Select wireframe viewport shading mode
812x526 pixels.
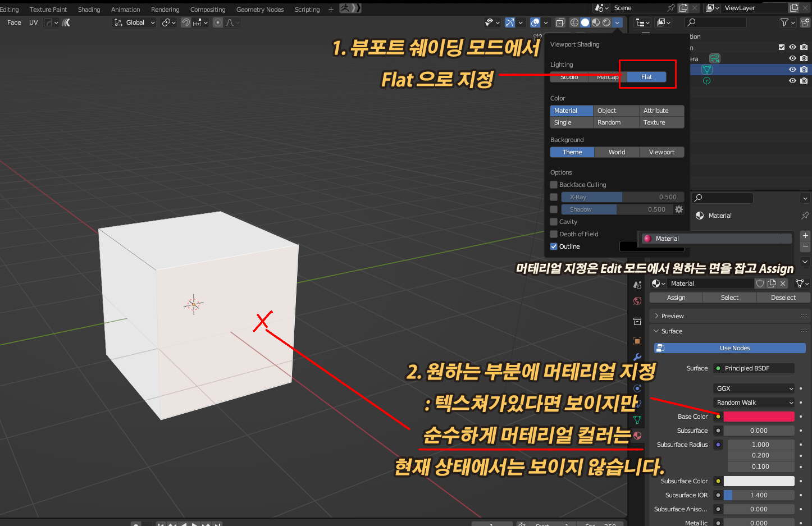[x=574, y=22]
